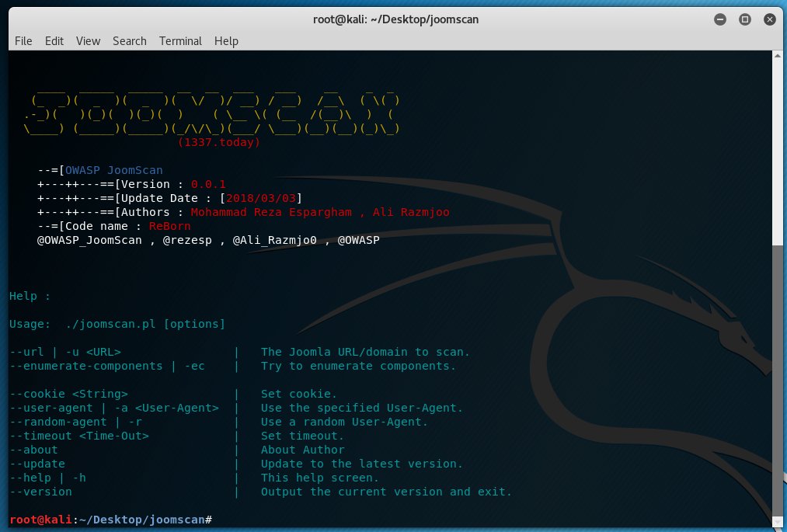Click the 'Set timeout.' description

click(303, 436)
